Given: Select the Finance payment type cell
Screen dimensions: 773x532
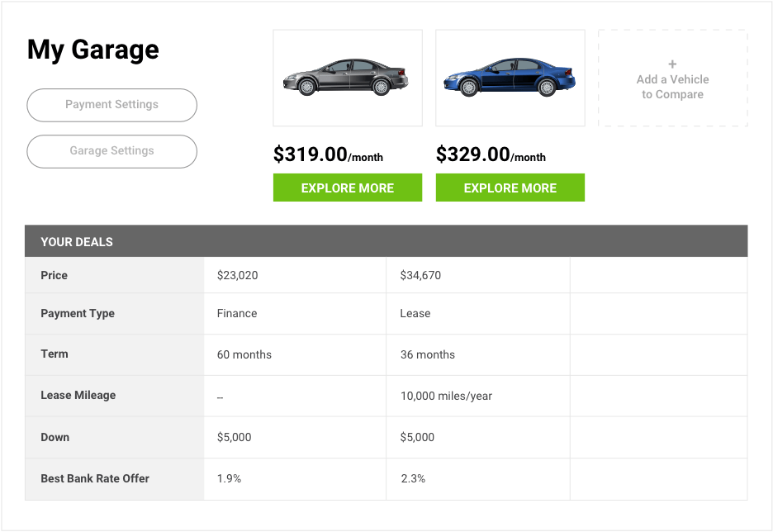Looking at the screenshot, I should [x=237, y=313].
